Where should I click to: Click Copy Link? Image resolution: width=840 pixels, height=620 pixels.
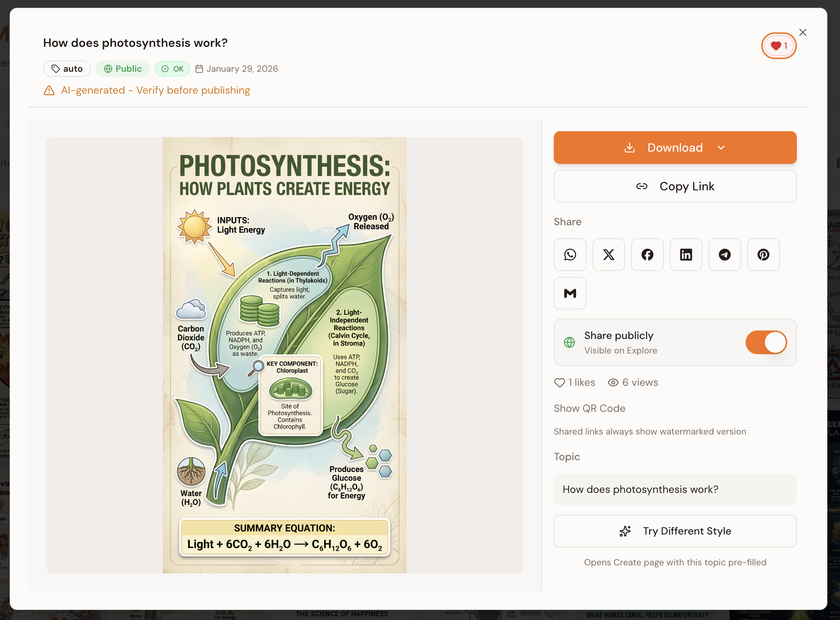pos(687,186)
